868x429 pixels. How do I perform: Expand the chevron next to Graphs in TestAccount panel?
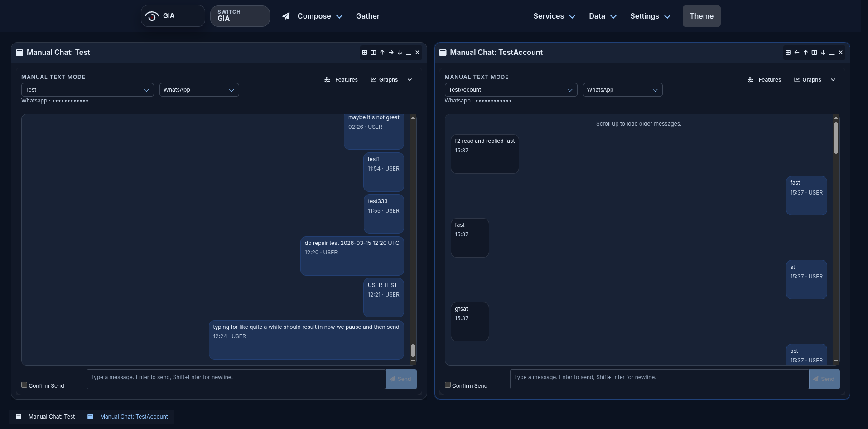click(x=833, y=80)
